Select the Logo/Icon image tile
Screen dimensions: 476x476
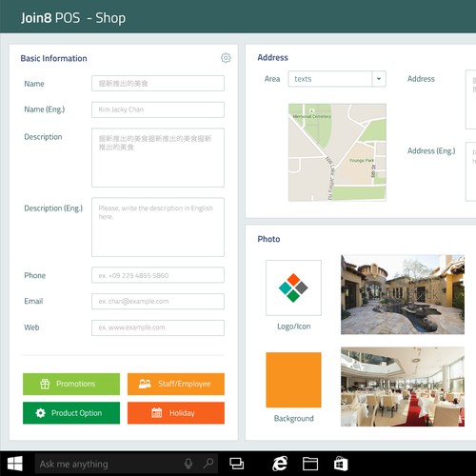click(293, 288)
